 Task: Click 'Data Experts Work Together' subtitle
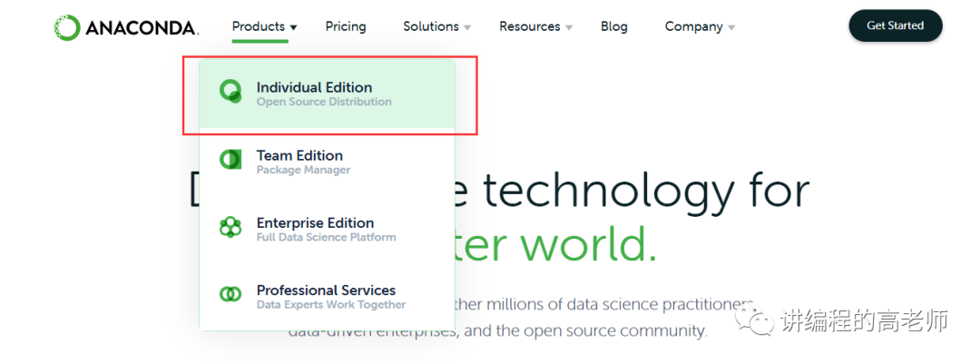coord(330,305)
